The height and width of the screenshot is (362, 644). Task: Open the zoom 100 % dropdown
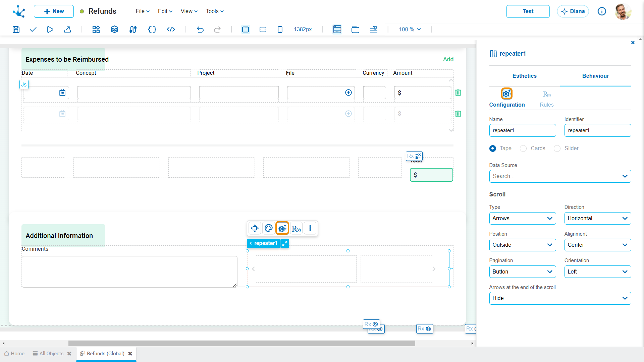coord(410,29)
